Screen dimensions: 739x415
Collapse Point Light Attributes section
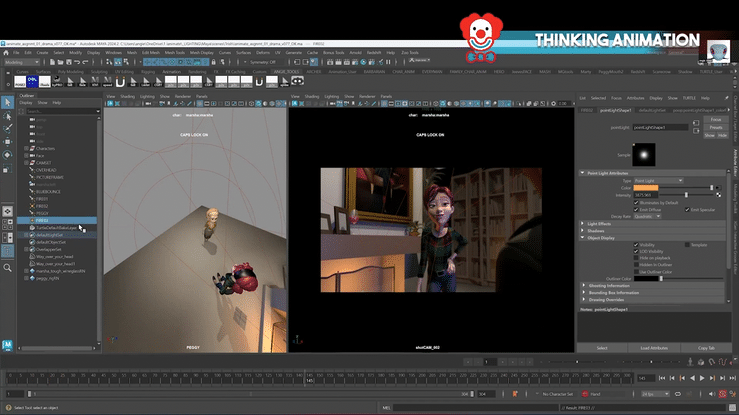pos(583,173)
